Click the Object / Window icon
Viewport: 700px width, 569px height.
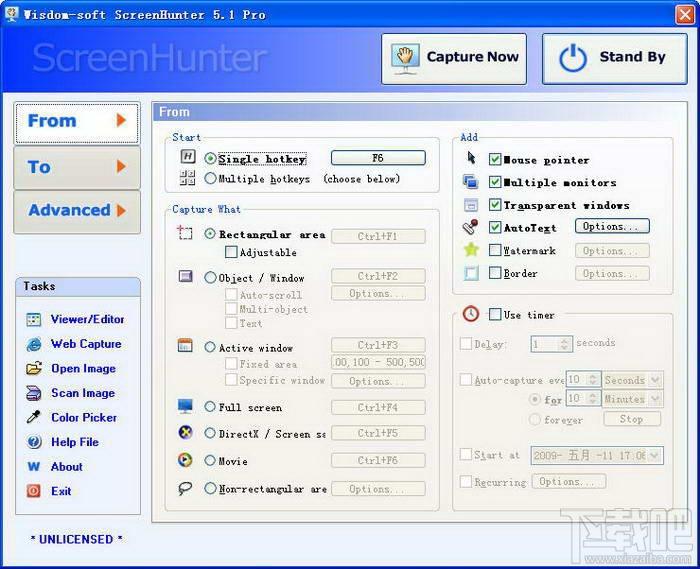[185, 276]
